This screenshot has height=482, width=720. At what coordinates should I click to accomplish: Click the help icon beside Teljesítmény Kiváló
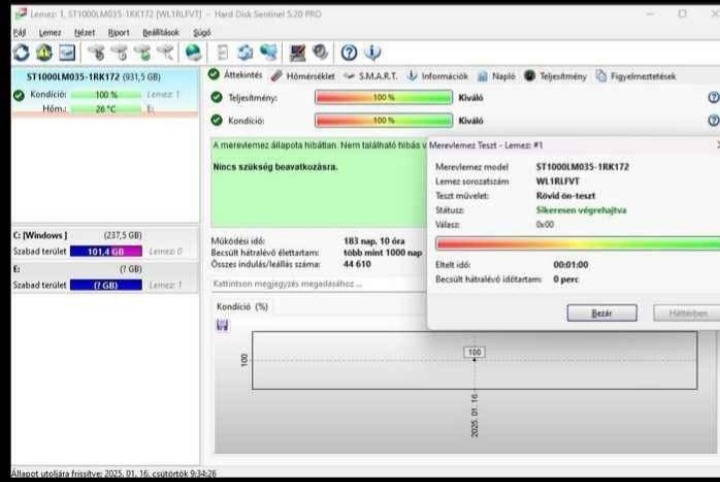[x=714, y=97]
